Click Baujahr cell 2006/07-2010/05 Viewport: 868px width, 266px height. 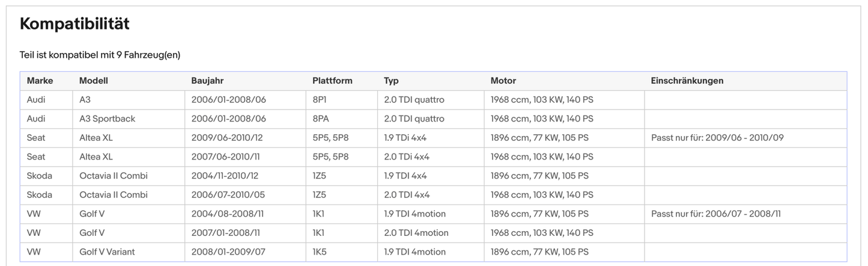point(228,194)
